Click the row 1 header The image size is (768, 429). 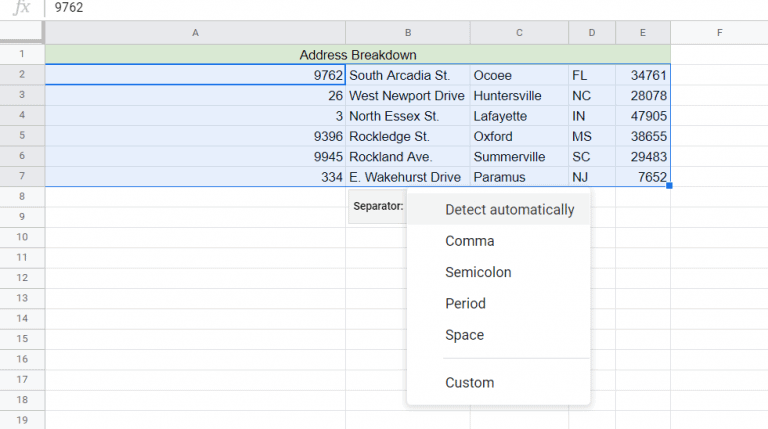22,54
